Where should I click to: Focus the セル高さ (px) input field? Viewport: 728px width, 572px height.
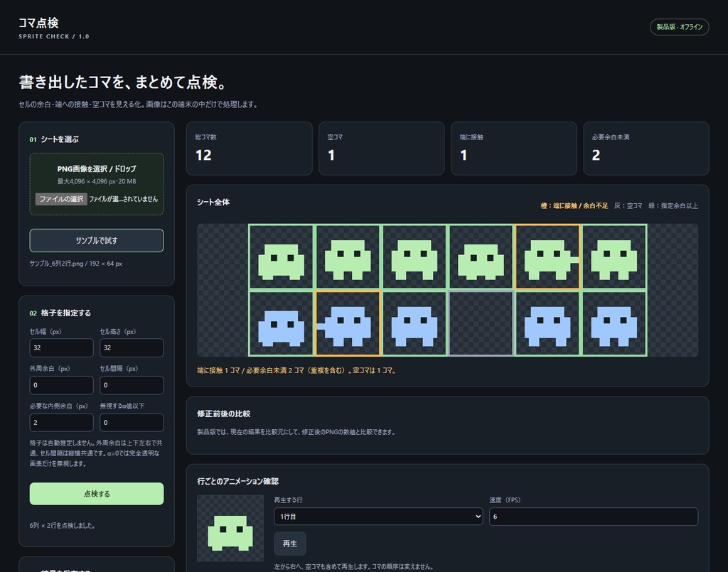pyautogui.click(x=132, y=347)
